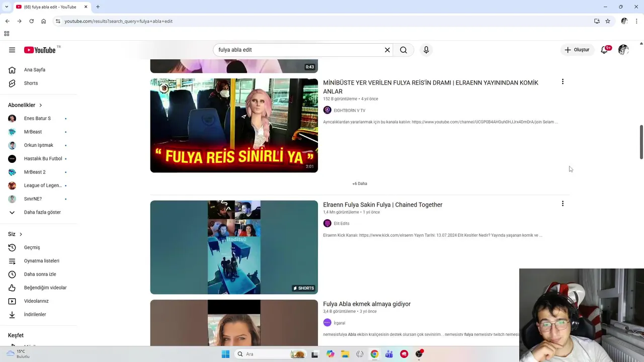Open the Windows Start menu
This screenshot has width=644, height=362.
point(225,354)
